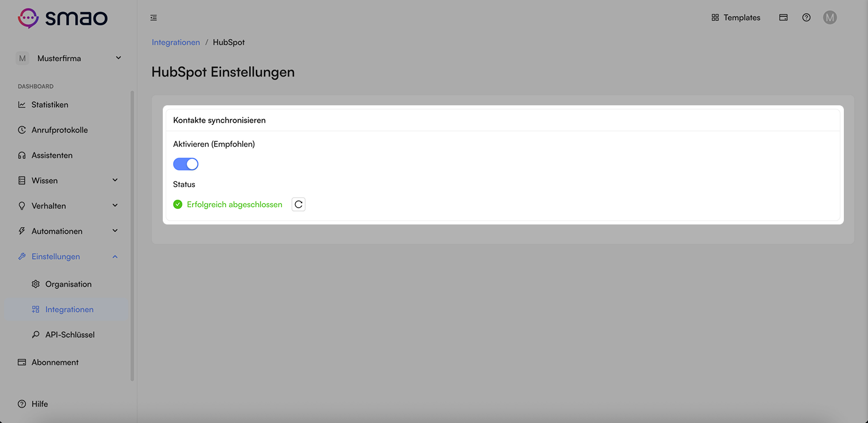Collapse the sidebar with the menu icon
Viewport: 868px width, 423px height.
154,18
